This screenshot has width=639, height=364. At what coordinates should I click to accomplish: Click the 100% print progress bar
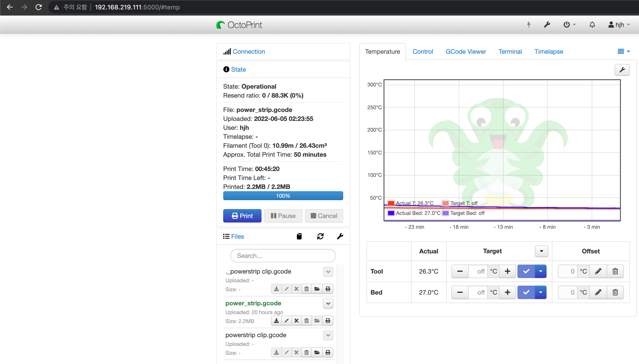[283, 196]
